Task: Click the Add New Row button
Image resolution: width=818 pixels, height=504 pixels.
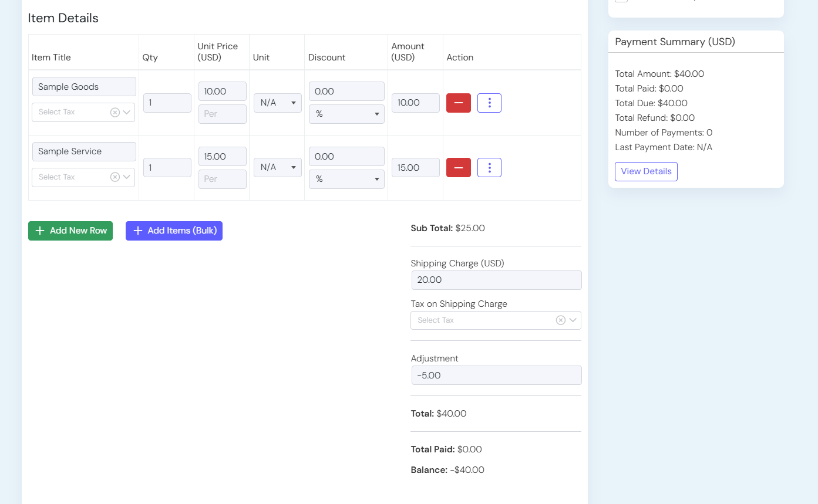Action: click(x=70, y=231)
